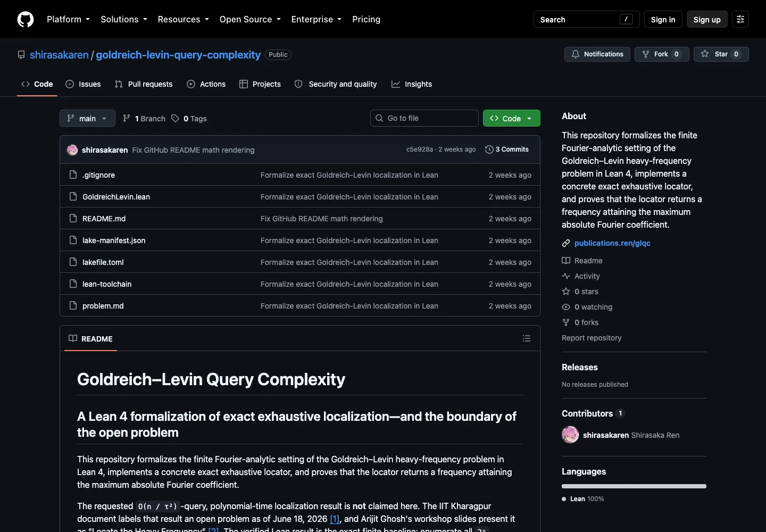The height and width of the screenshot is (532, 766).
Task: Expand the Open Source menu
Action: (x=250, y=19)
